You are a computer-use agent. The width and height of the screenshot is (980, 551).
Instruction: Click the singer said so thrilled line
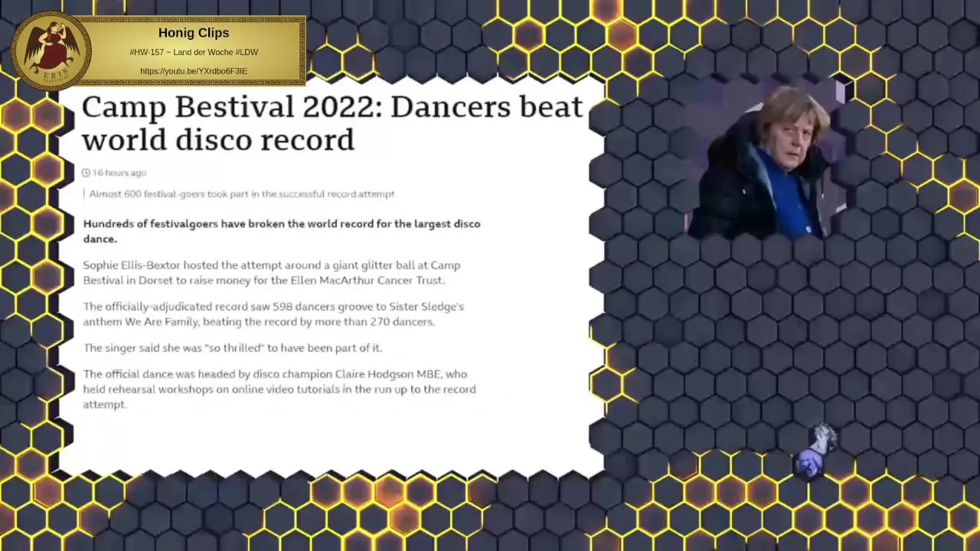[x=233, y=347]
